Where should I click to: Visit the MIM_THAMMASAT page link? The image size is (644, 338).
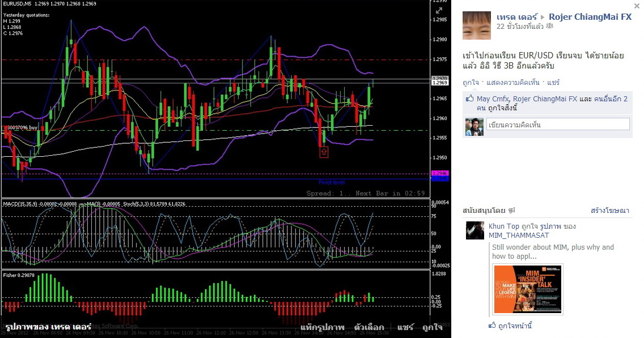519,236
